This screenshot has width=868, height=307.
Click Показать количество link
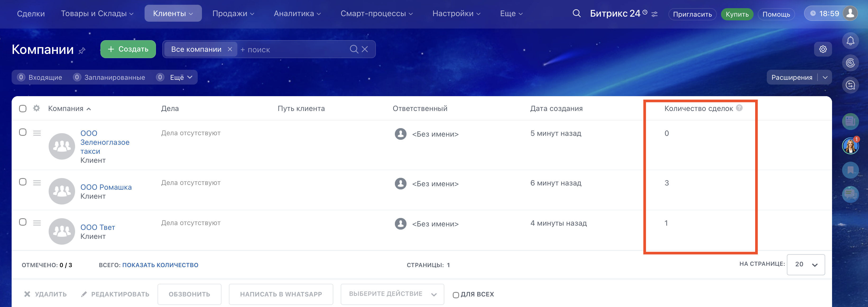point(160,265)
